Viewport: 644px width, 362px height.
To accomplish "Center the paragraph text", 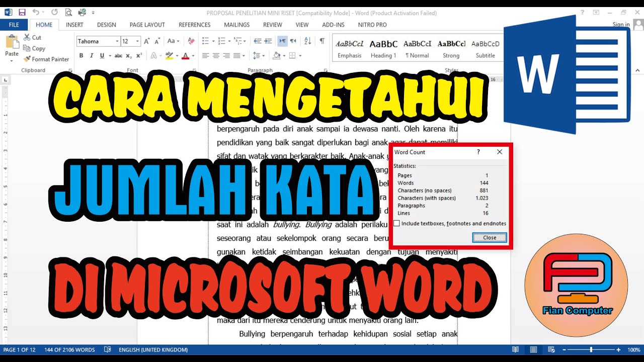I will [x=216, y=56].
